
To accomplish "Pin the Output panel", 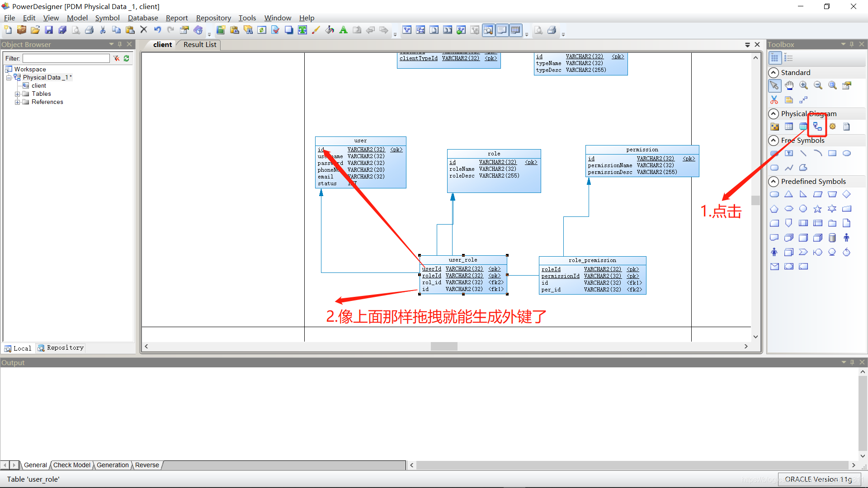I will (852, 362).
